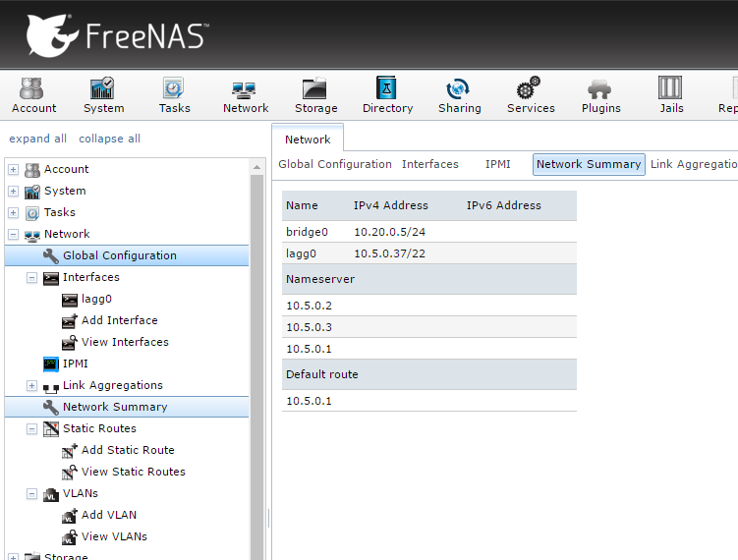Collapse the Network tree node

coord(13,234)
